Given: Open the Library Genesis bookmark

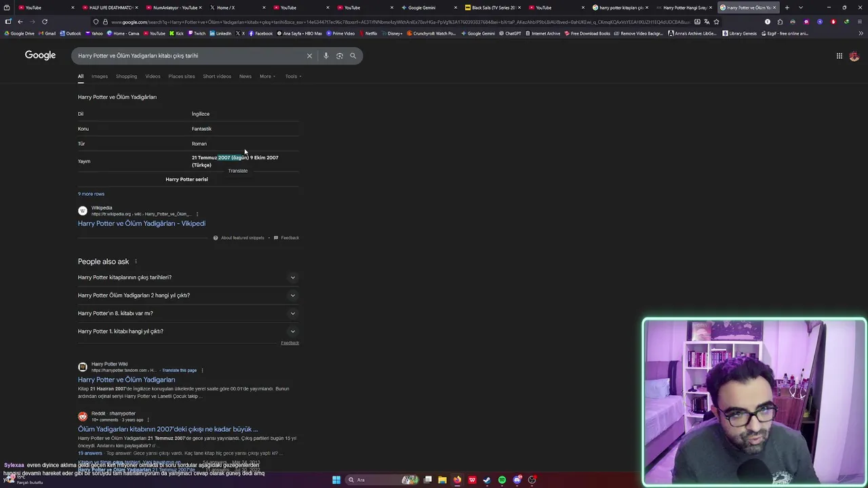Looking at the screenshot, I should point(739,33).
